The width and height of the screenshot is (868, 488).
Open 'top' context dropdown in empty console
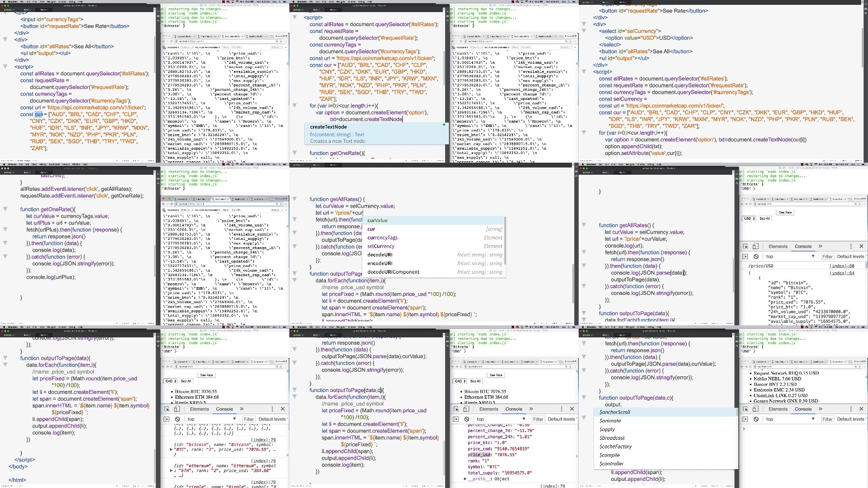[790, 419]
